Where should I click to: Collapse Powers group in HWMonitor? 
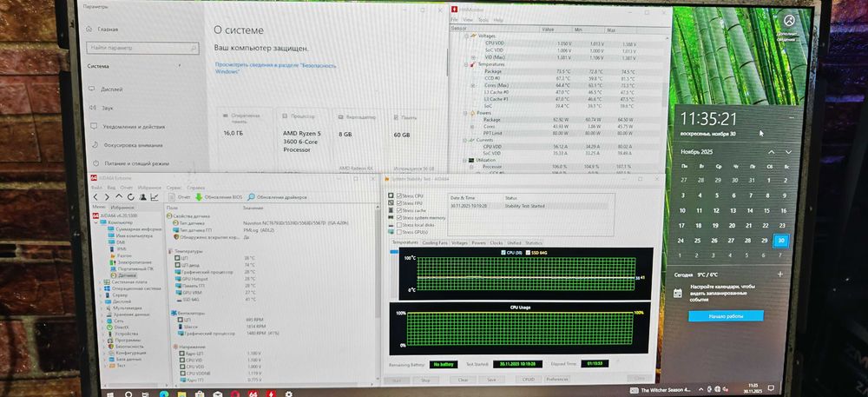tap(464, 113)
